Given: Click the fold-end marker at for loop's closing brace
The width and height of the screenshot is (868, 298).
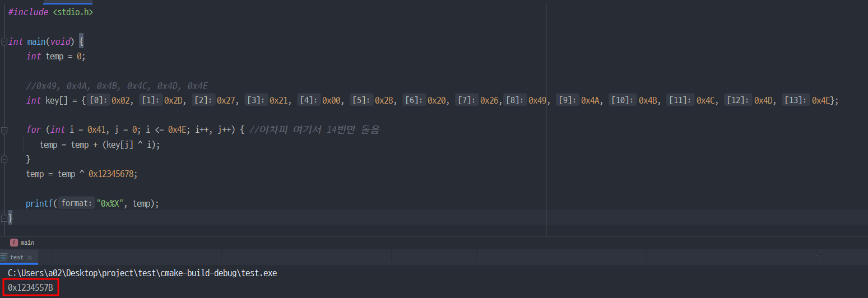Looking at the screenshot, I should point(4,159).
